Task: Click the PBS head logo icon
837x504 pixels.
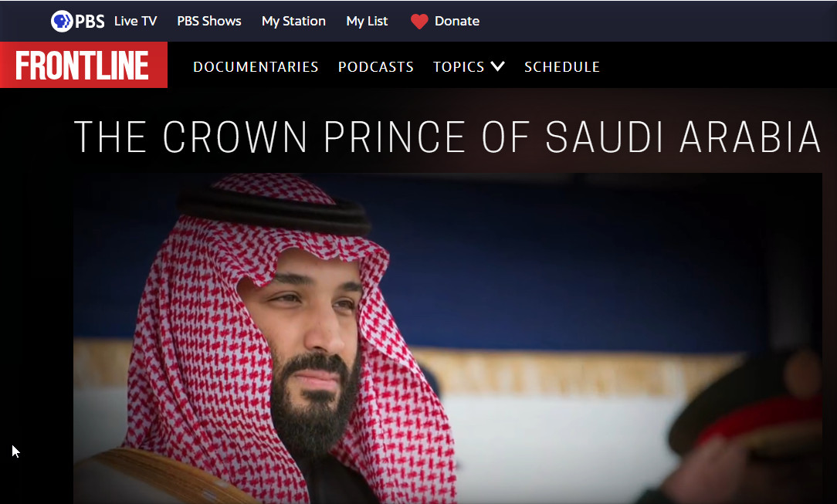Action: click(x=62, y=22)
